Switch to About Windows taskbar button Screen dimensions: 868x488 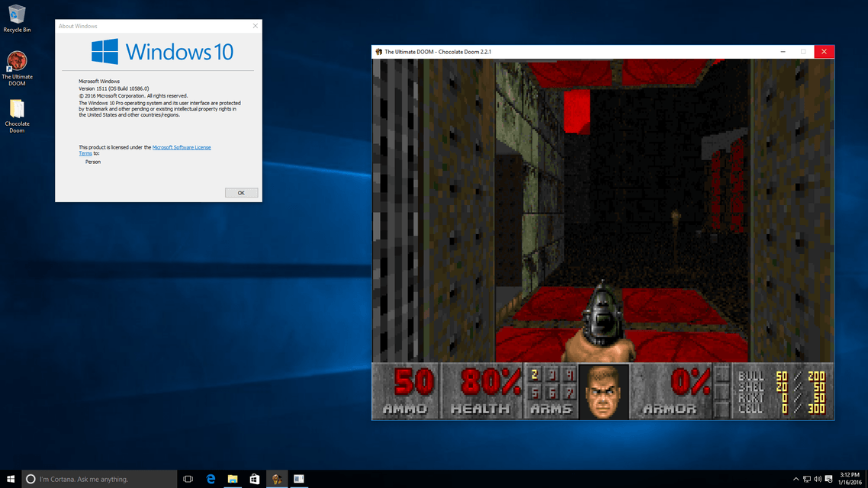[x=299, y=479]
